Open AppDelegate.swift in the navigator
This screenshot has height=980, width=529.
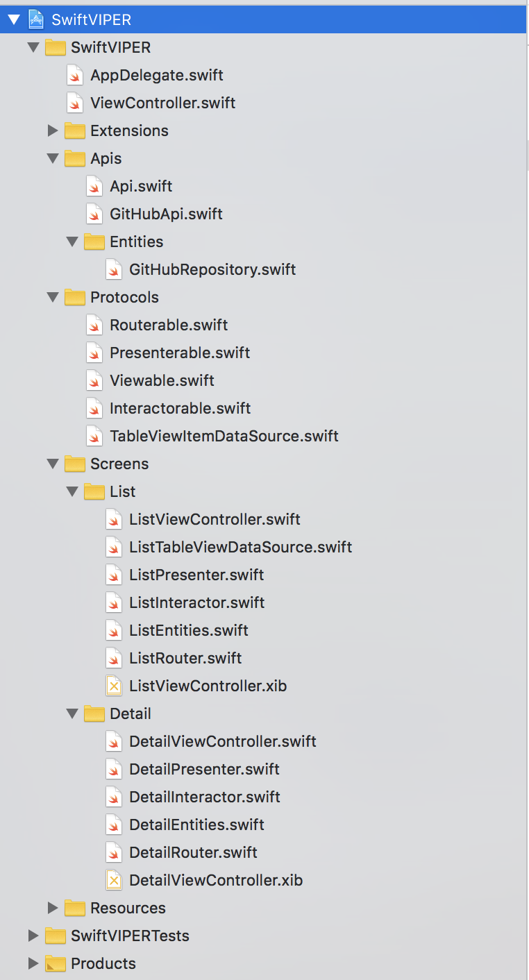(157, 75)
